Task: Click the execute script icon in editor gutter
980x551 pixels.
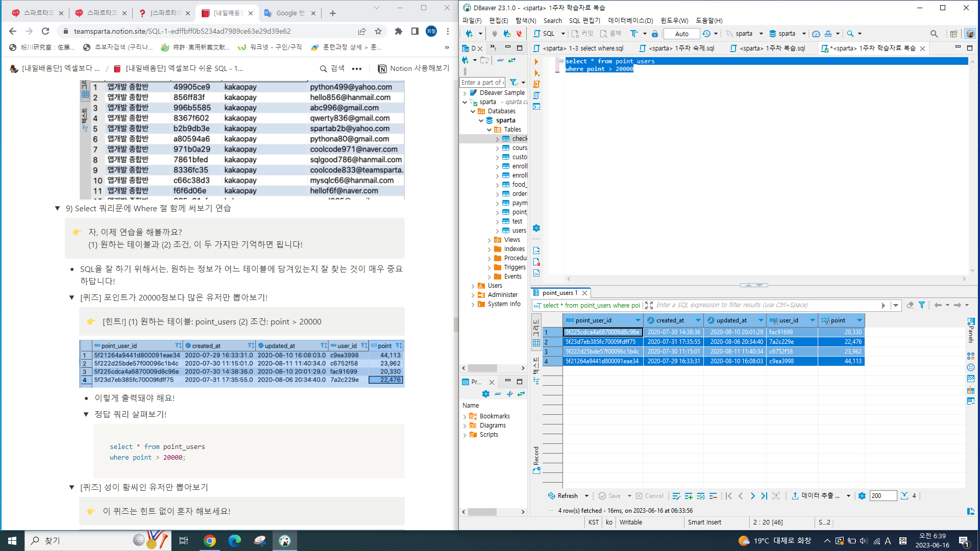Action: [x=536, y=84]
